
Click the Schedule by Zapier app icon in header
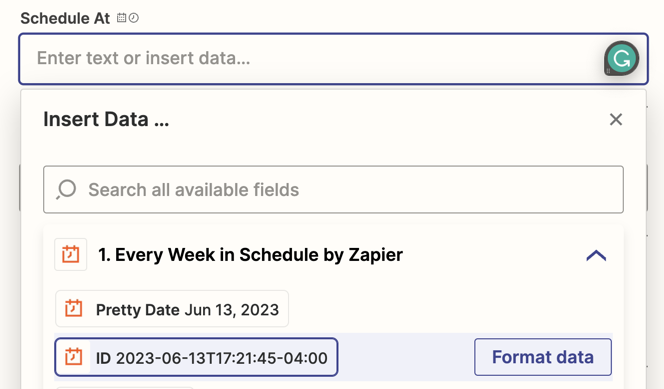click(71, 254)
